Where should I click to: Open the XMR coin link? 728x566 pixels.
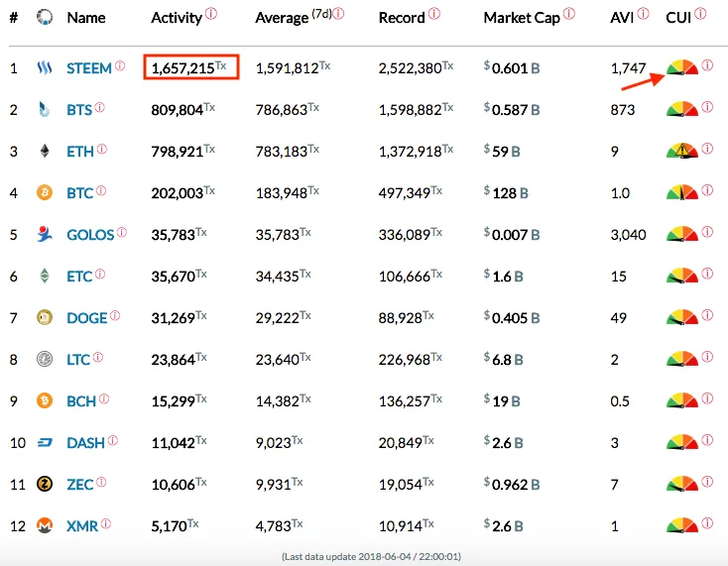(x=82, y=526)
